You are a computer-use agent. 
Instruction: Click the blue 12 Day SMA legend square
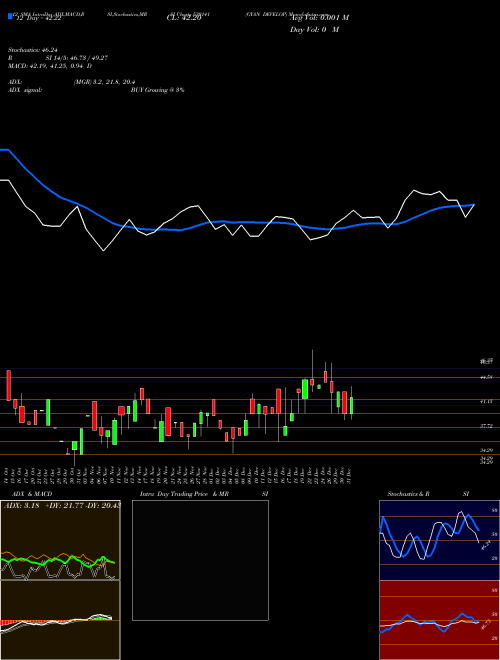click(x=10, y=17)
